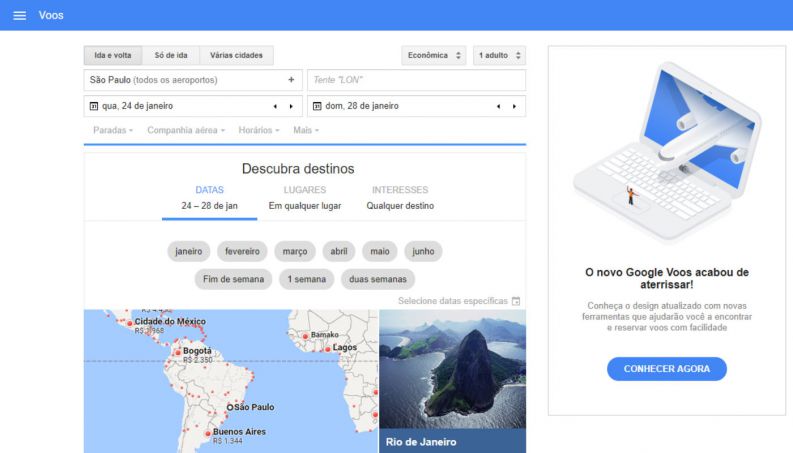Go to next departure day arrow
The width and height of the screenshot is (793, 453).
291,106
